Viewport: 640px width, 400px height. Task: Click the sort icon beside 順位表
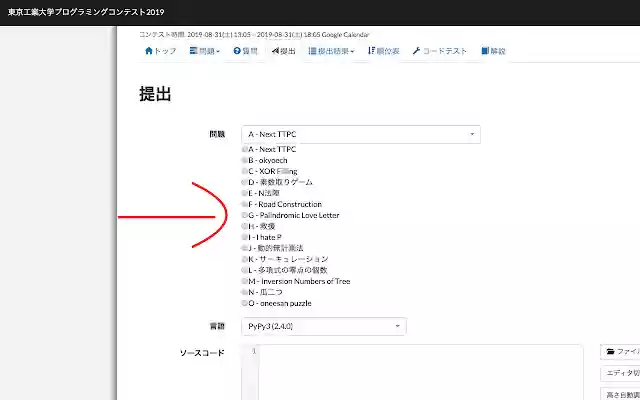(x=371, y=51)
